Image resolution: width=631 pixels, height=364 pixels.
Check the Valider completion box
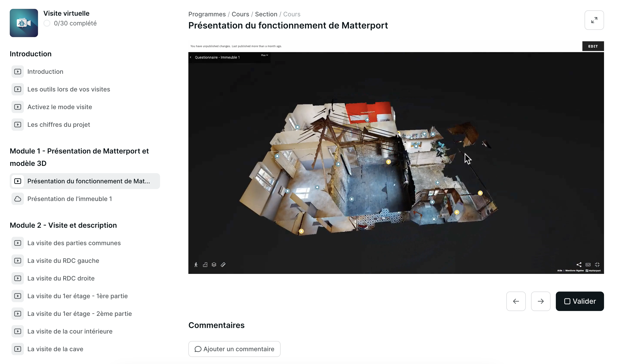coord(579,301)
